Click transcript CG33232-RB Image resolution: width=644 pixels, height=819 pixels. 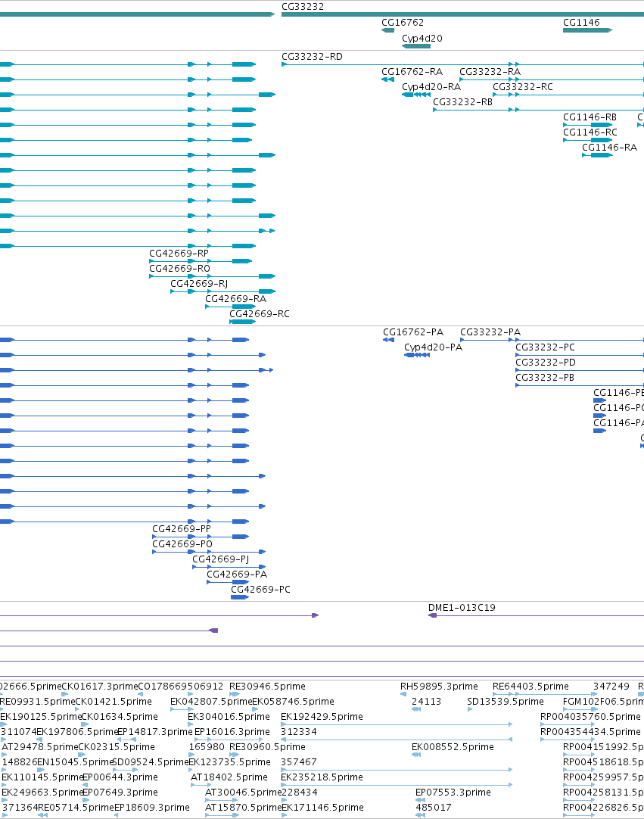coord(462,102)
